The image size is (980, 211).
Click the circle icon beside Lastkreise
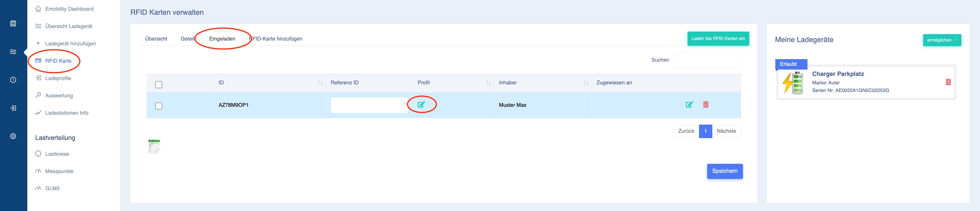[x=38, y=154]
